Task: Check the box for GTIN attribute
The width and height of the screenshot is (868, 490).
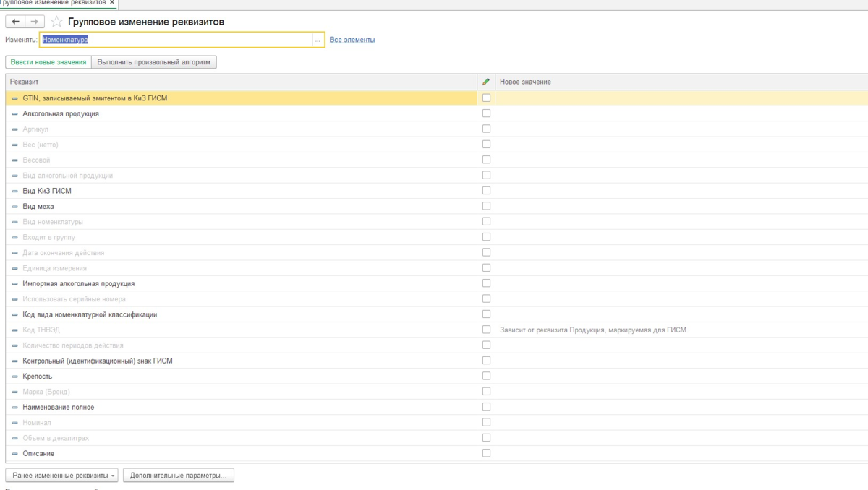Action: [486, 98]
